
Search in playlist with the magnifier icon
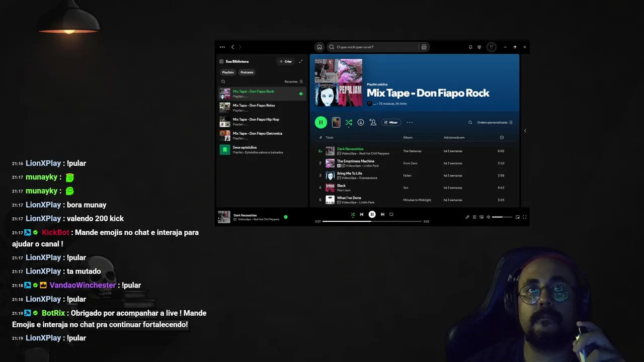pyautogui.click(x=470, y=122)
